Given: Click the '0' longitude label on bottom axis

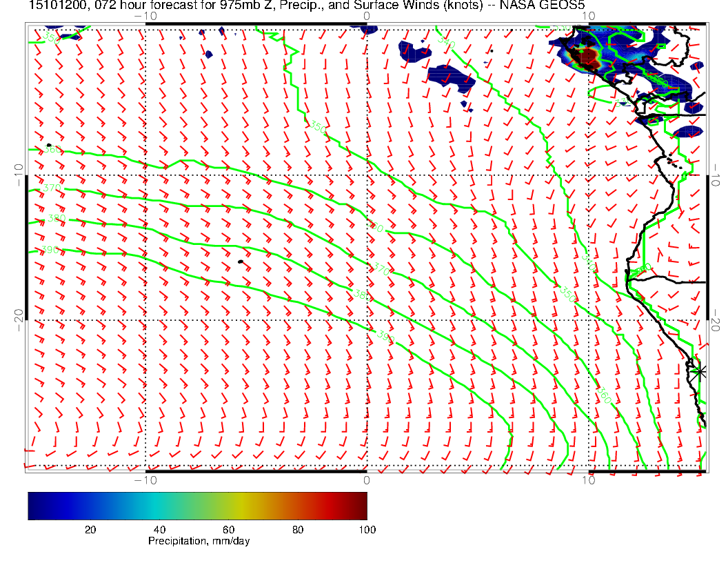Looking at the screenshot, I should 366,480.
